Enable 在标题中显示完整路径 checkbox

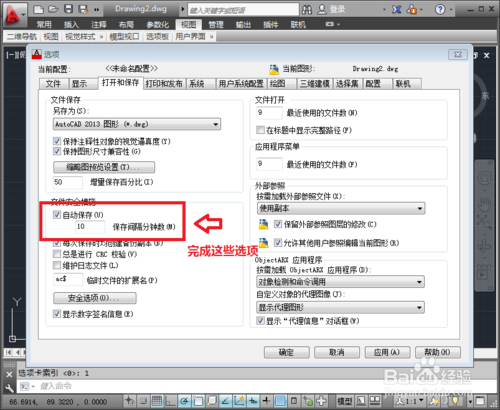[260, 130]
